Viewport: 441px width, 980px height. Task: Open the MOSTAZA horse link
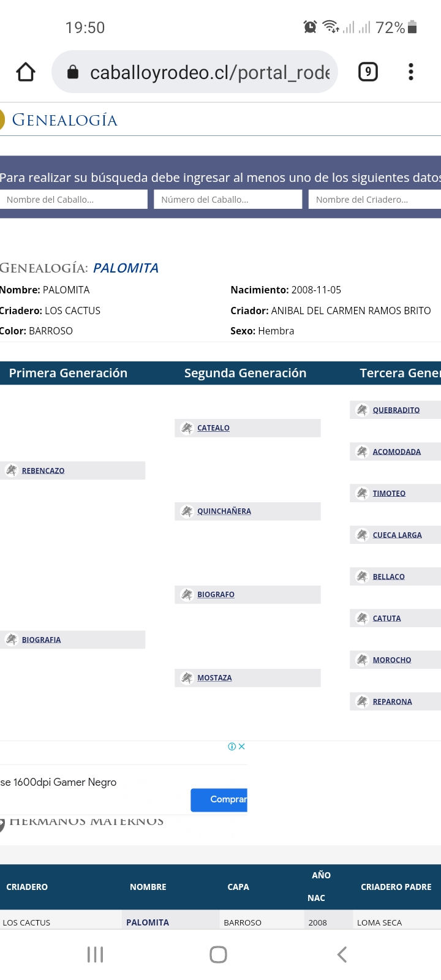(x=214, y=678)
